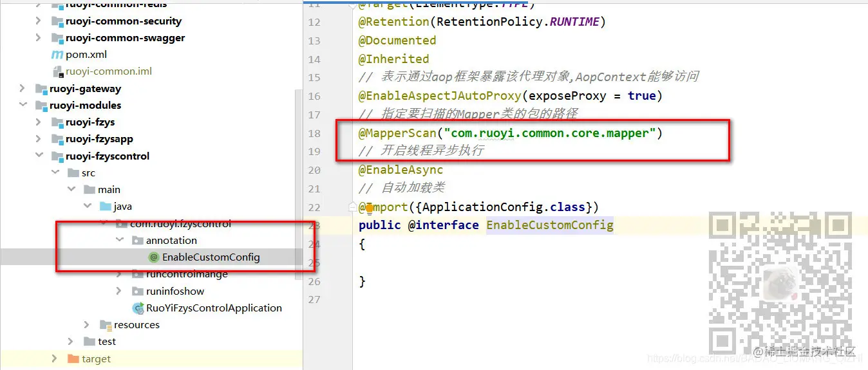Screen dimensions: 868x370
Task: Select the ruoyi-fzyscontrol module row
Action: (x=108, y=156)
